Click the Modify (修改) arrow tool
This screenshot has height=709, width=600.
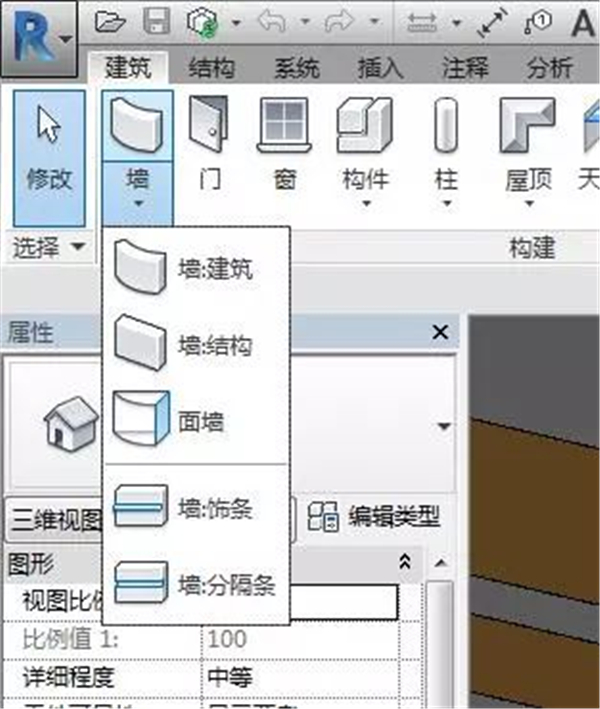coord(49,158)
